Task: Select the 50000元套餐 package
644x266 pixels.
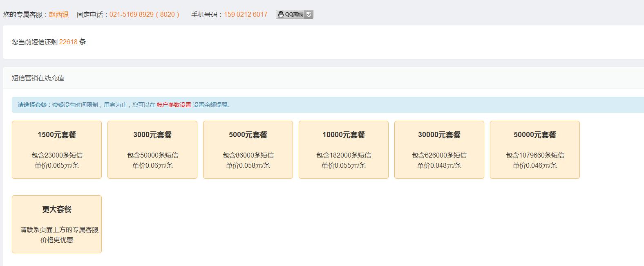Action: 535,149
